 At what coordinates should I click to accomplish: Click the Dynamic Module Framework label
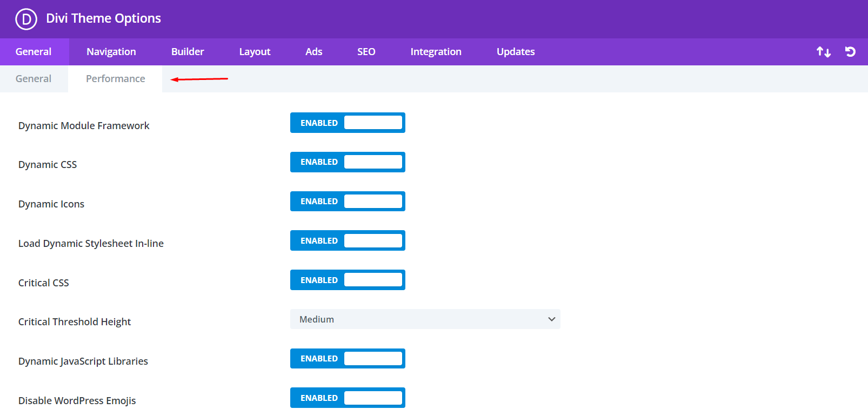click(84, 126)
